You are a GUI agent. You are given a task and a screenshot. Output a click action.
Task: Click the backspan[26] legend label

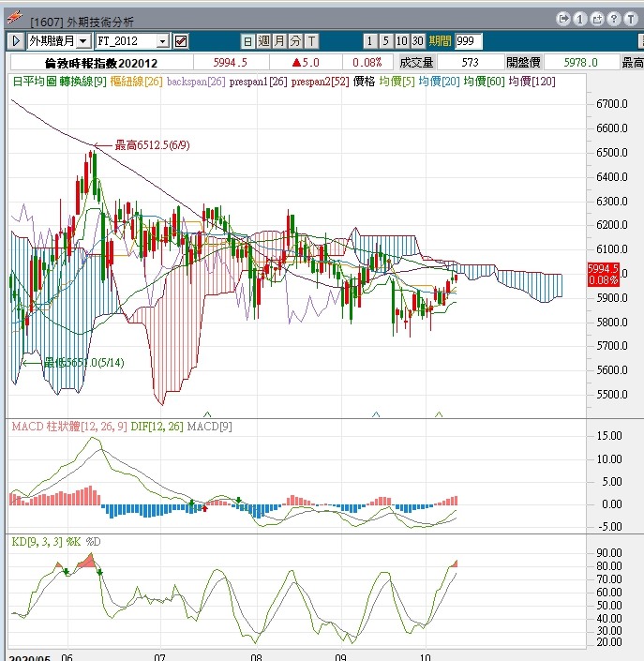click(196, 82)
